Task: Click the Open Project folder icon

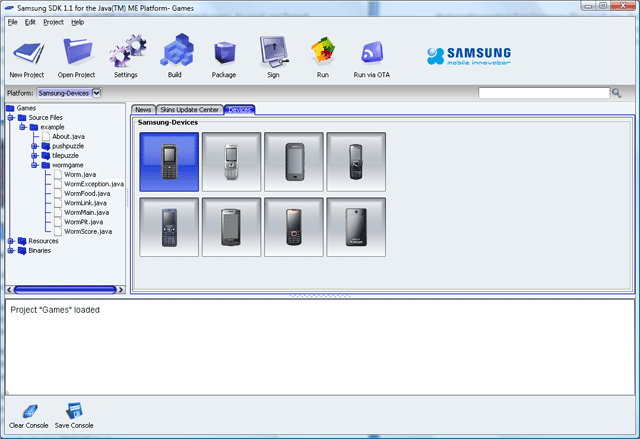Action: (76, 52)
